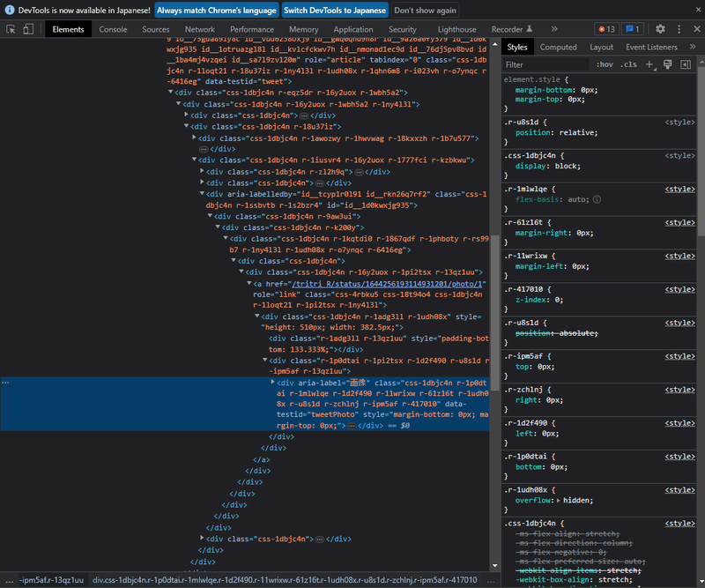The image size is (705, 588).
Task: Show hidden breadcrumbs at left of breadcrumb bar
Action: pyautogui.click(x=9, y=580)
